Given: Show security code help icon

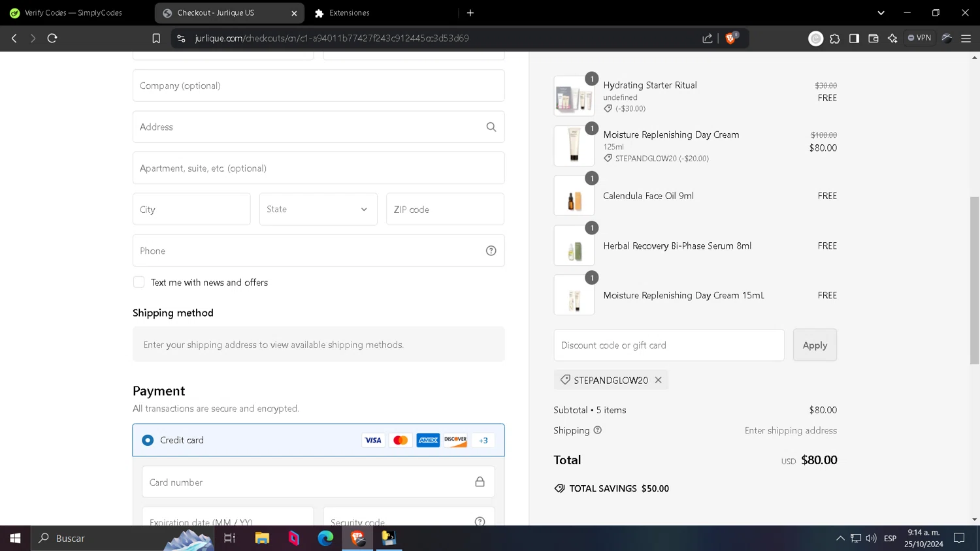Looking at the screenshot, I should pos(480,521).
